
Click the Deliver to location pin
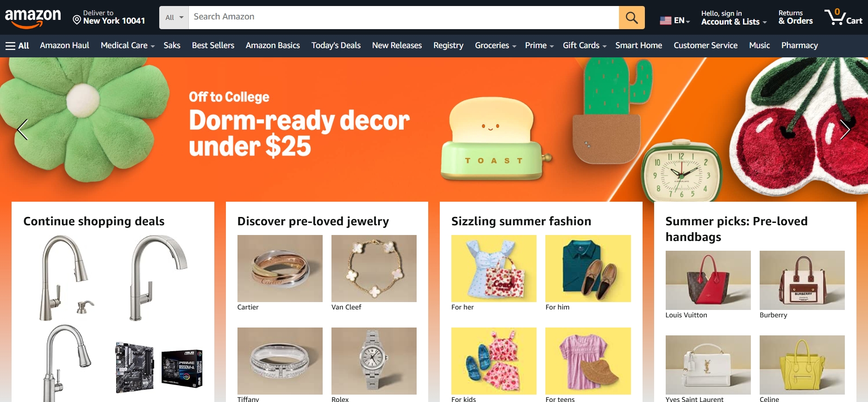tap(77, 19)
